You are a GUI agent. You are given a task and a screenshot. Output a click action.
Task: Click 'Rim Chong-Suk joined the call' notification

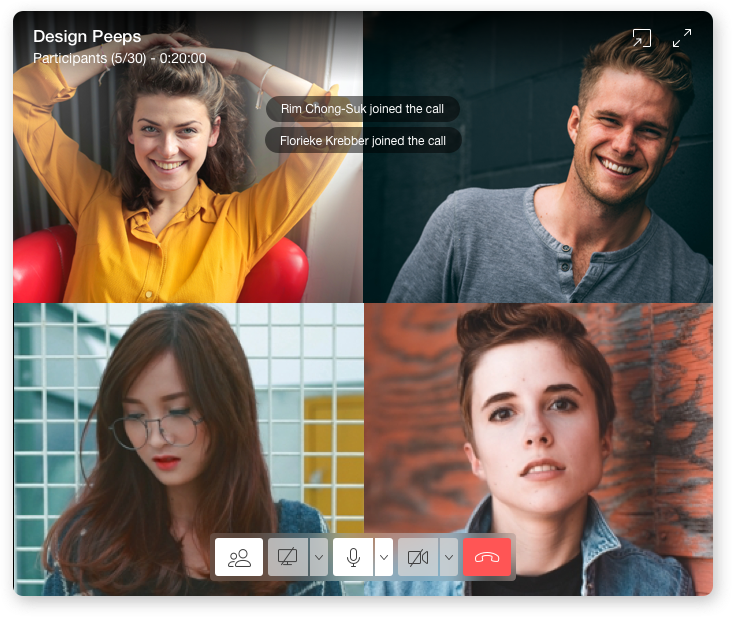(362, 109)
